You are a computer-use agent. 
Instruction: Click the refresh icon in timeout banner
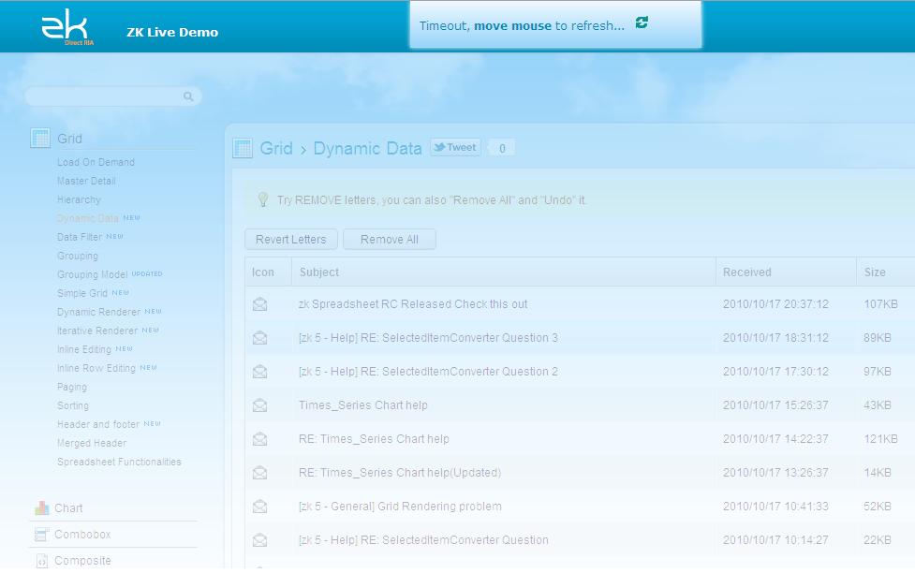pyautogui.click(x=642, y=22)
